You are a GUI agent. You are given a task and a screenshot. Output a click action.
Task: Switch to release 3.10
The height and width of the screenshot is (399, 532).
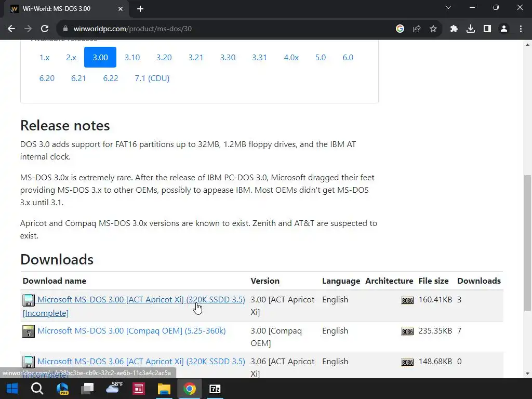(x=132, y=57)
